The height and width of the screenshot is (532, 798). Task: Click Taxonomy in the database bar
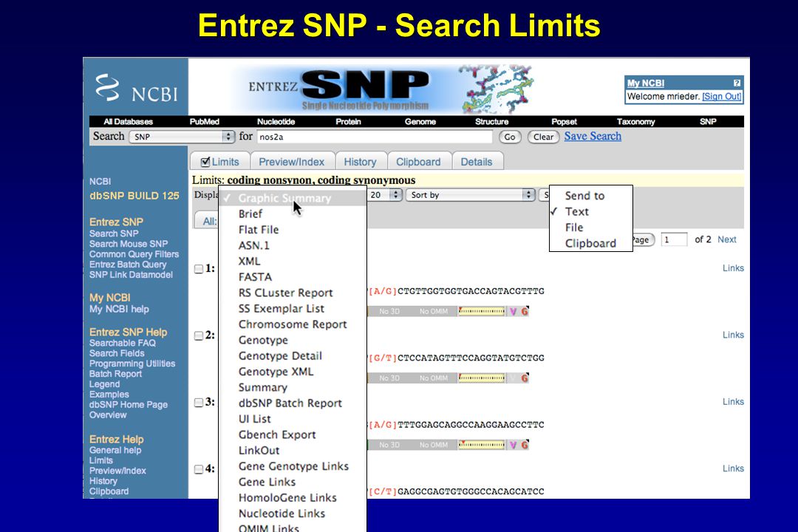tap(635, 122)
